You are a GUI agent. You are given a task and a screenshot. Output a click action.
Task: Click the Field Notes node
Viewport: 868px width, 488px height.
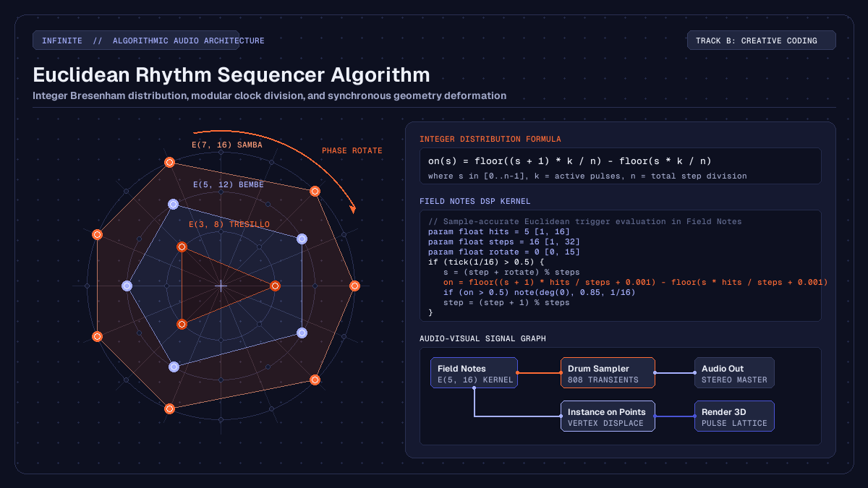474,373
